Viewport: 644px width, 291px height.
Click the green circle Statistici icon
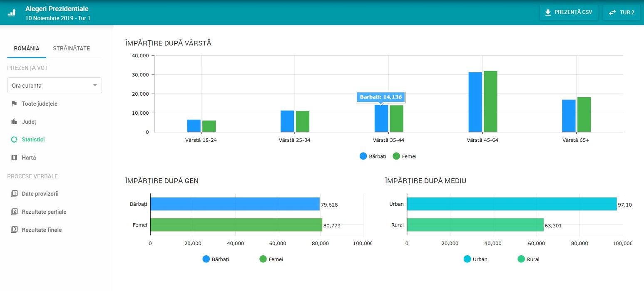click(14, 140)
